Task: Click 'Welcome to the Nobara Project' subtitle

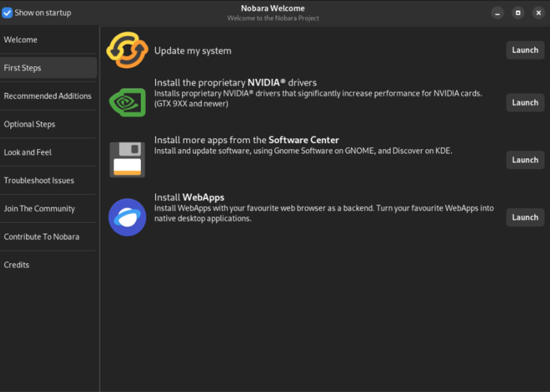Action: 273,19
